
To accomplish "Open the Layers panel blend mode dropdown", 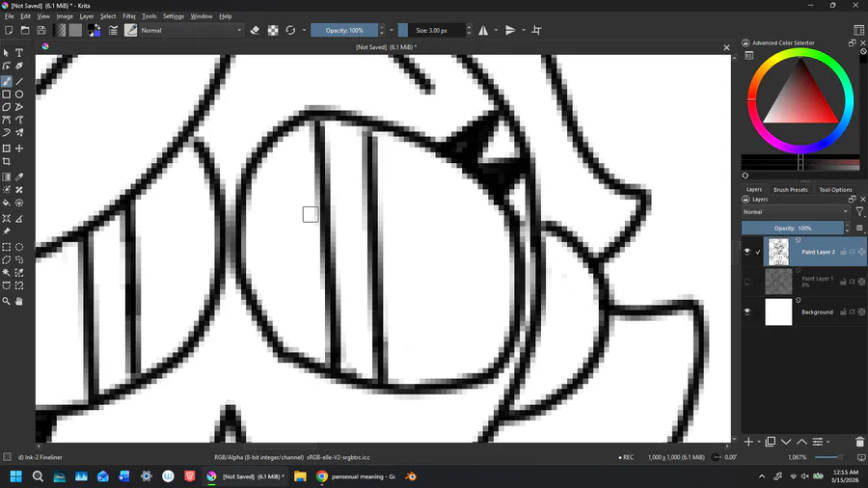I will [x=796, y=212].
